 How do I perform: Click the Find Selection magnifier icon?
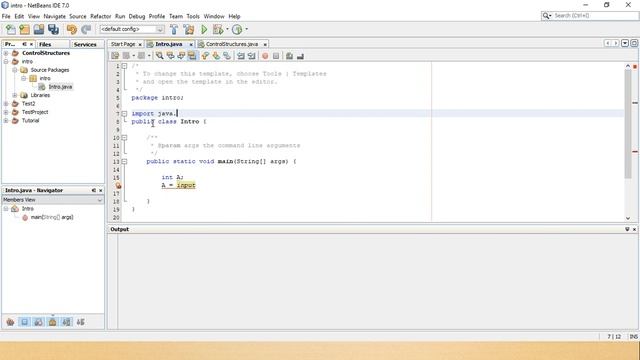click(x=160, y=56)
